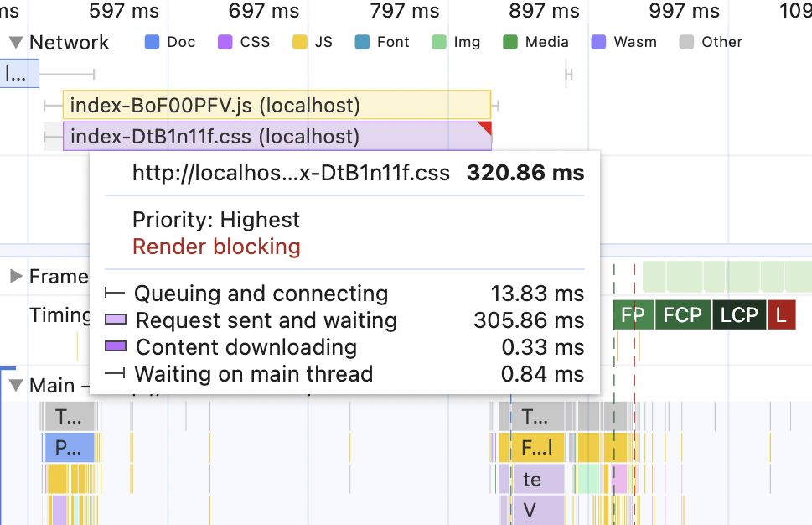The height and width of the screenshot is (525, 812).
Task: Click the FP marker in the Timings track
Action: [x=633, y=314]
